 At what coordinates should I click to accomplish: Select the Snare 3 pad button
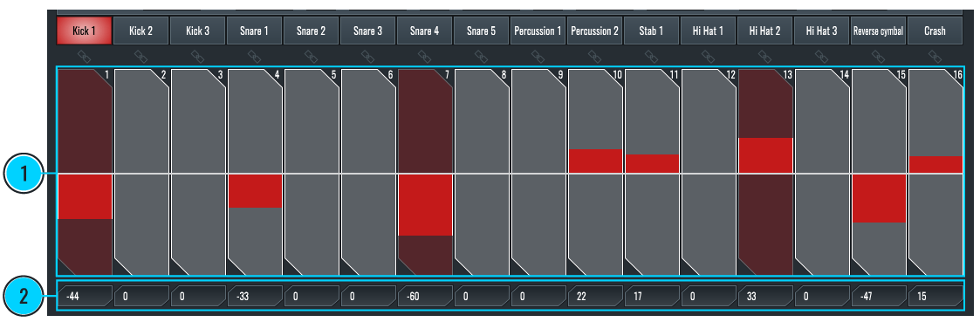[x=368, y=31]
